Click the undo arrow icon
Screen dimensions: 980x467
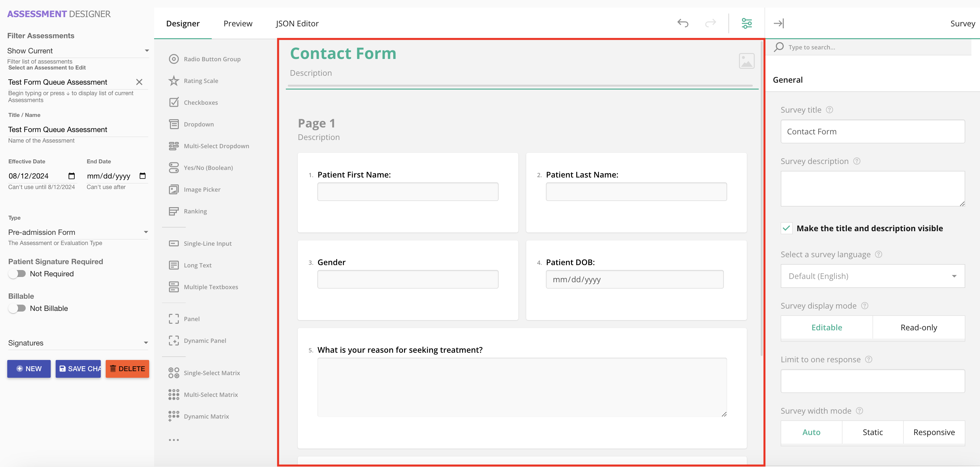tap(683, 23)
